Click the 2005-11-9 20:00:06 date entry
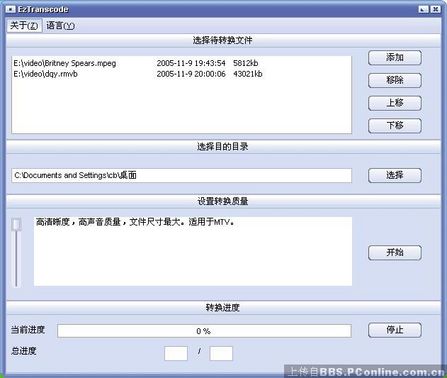 (191, 74)
